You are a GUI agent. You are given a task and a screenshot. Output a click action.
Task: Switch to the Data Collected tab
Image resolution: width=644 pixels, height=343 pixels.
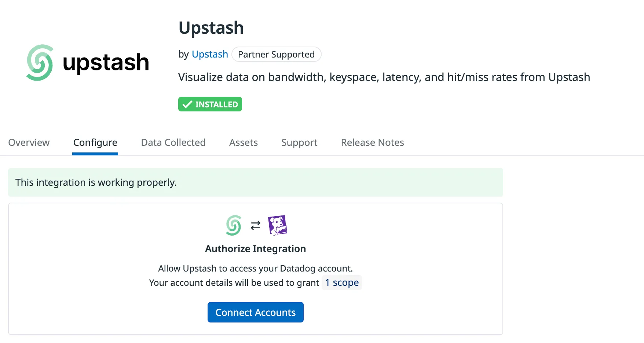(x=173, y=143)
